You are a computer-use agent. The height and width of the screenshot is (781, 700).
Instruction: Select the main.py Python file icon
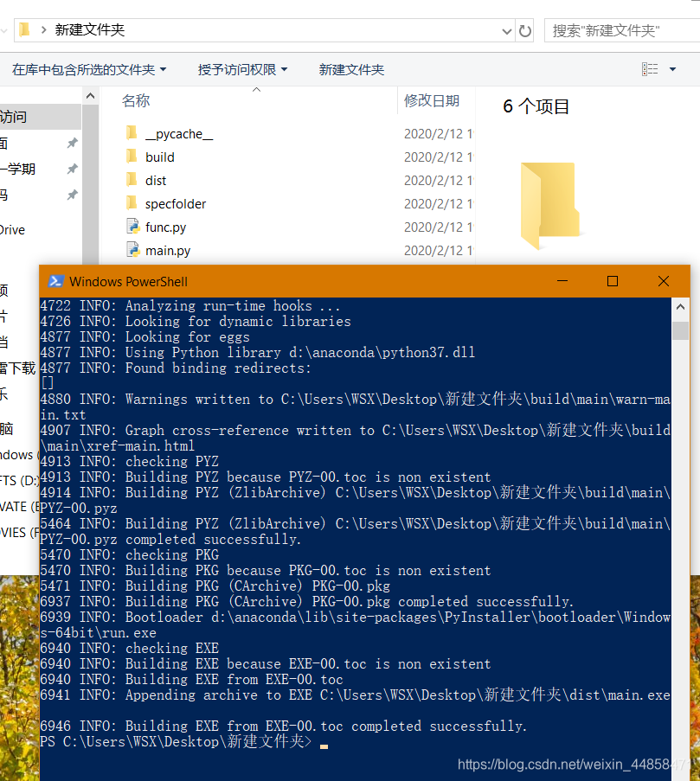(132, 250)
